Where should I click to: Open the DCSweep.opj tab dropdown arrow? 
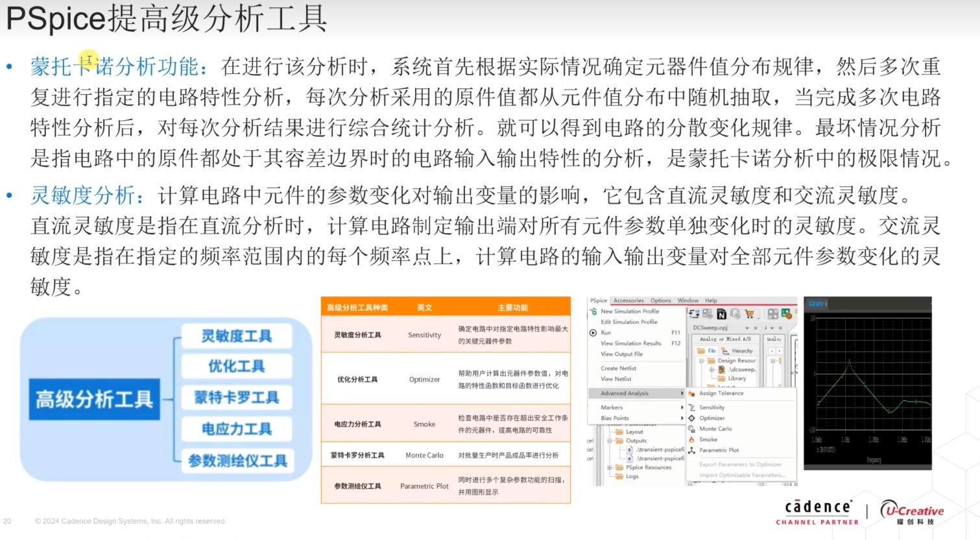coord(747,328)
